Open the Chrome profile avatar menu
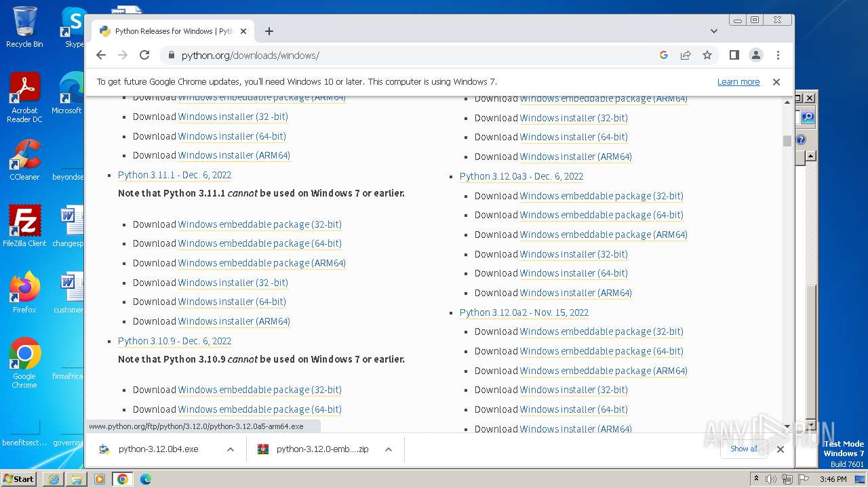 pos(756,56)
